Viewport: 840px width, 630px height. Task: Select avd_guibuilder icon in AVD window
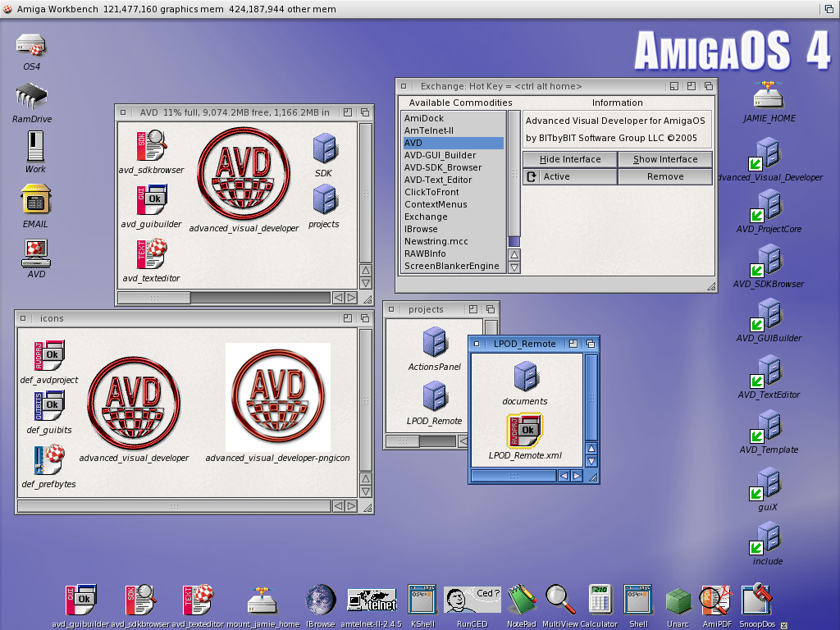[x=152, y=199]
